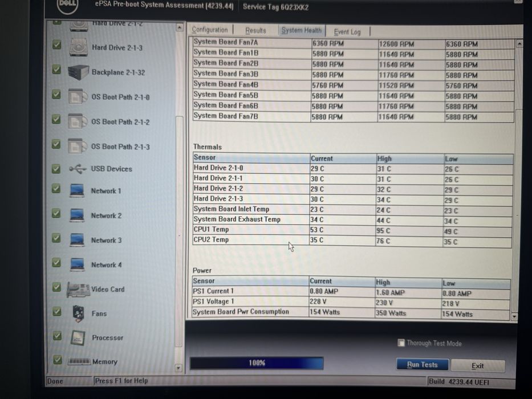
Task: Toggle the Video Card checkbox
Action: pos(56,287)
